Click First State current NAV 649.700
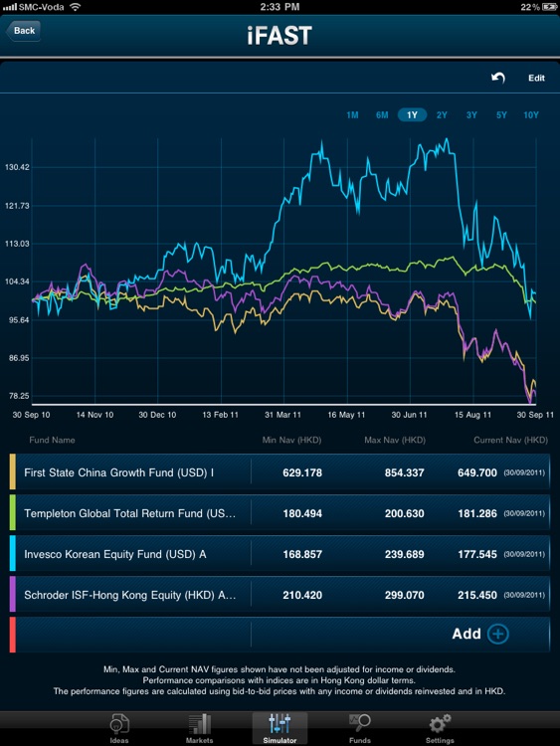Image resolution: width=560 pixels, height=746 pixels. [x=477, y=472]
